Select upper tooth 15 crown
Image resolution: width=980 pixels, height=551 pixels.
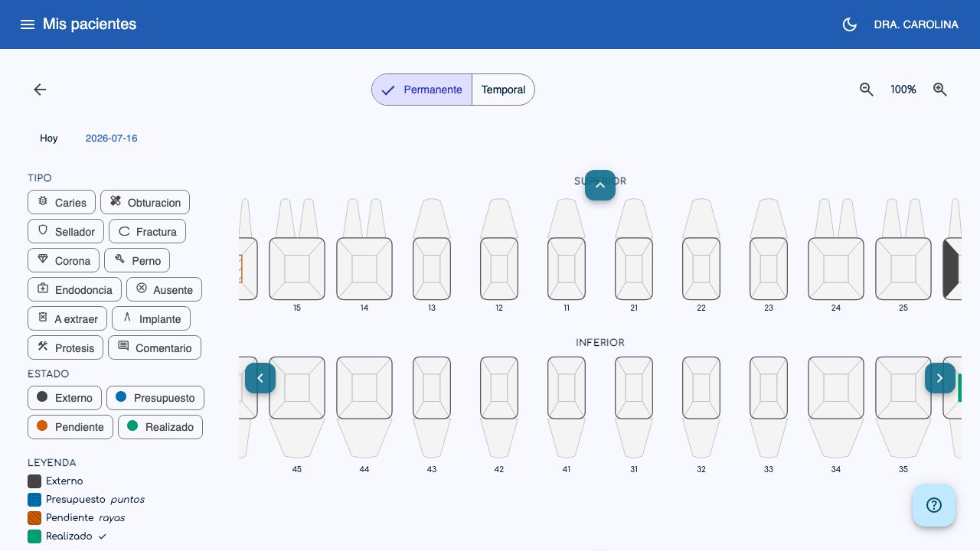[297, 269]
